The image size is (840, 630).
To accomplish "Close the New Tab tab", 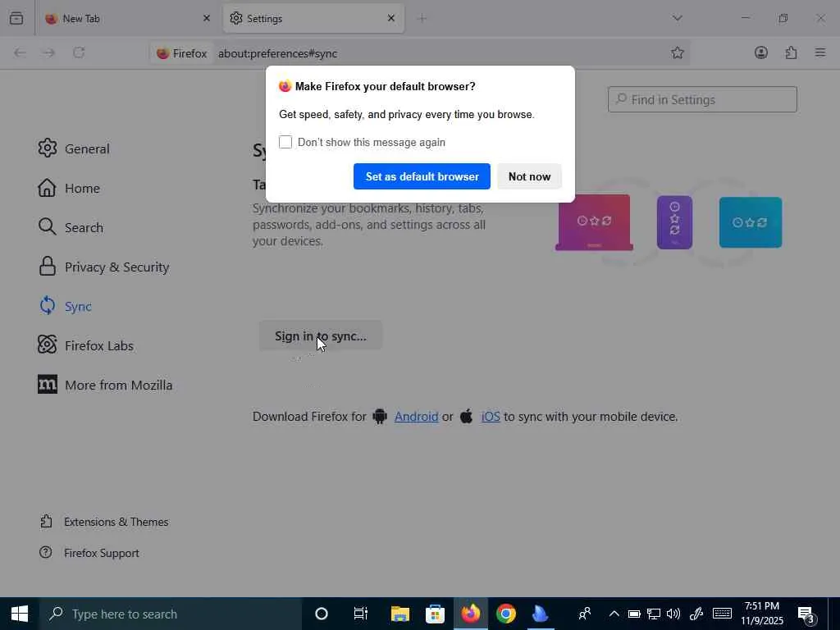I will [x=207, y=18].
